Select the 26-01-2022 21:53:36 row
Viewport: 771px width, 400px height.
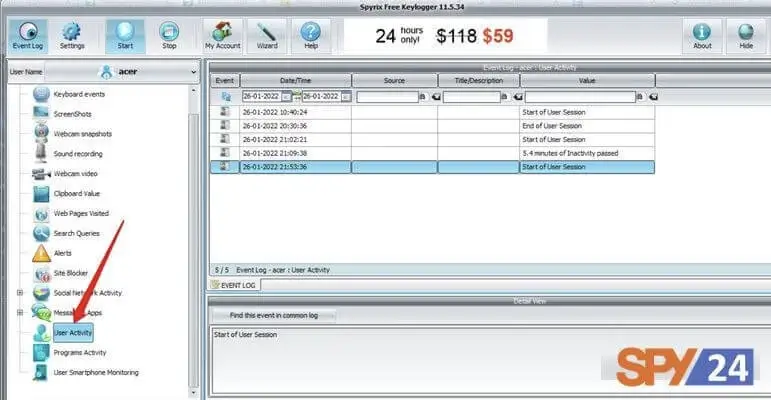[433, 167]
